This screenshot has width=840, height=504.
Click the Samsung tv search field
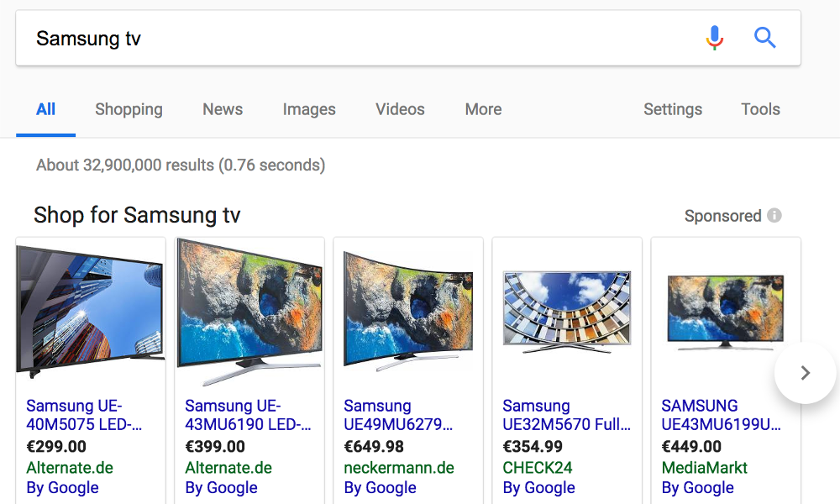click(x=353, y=39)
